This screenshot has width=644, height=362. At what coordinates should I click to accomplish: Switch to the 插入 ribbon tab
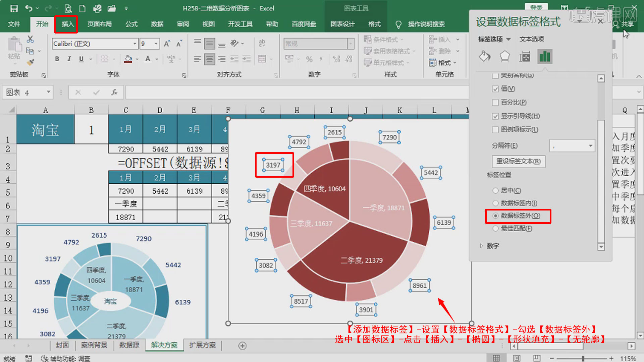[x=66, y=24]
